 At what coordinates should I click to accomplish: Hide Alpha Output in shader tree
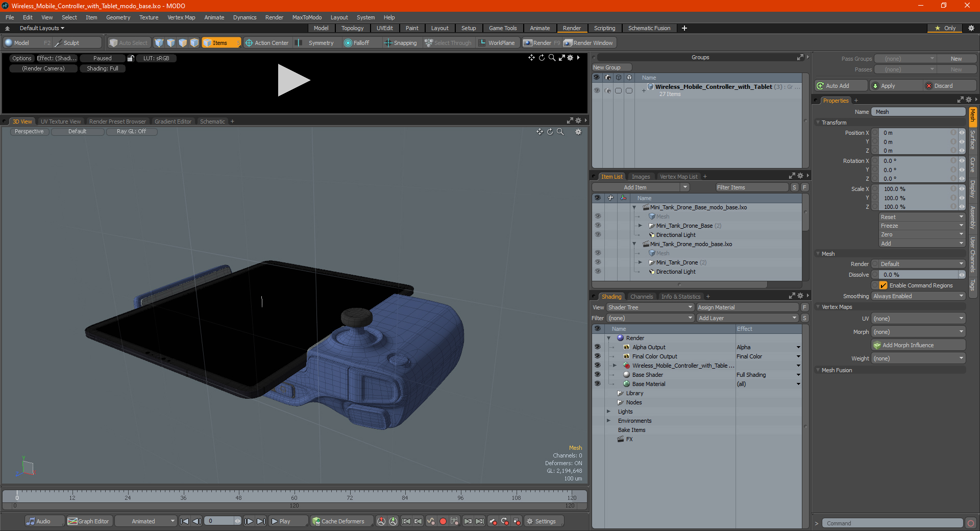(x=597, y=347)
